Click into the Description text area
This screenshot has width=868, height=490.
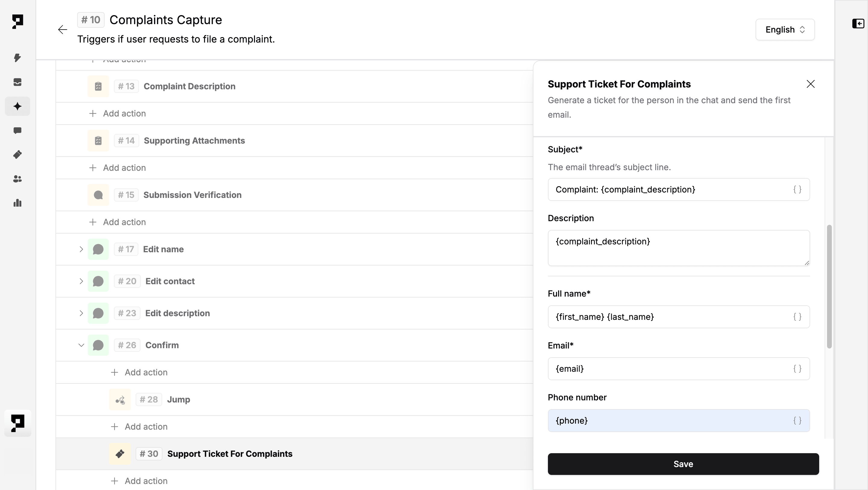[678, 248]
